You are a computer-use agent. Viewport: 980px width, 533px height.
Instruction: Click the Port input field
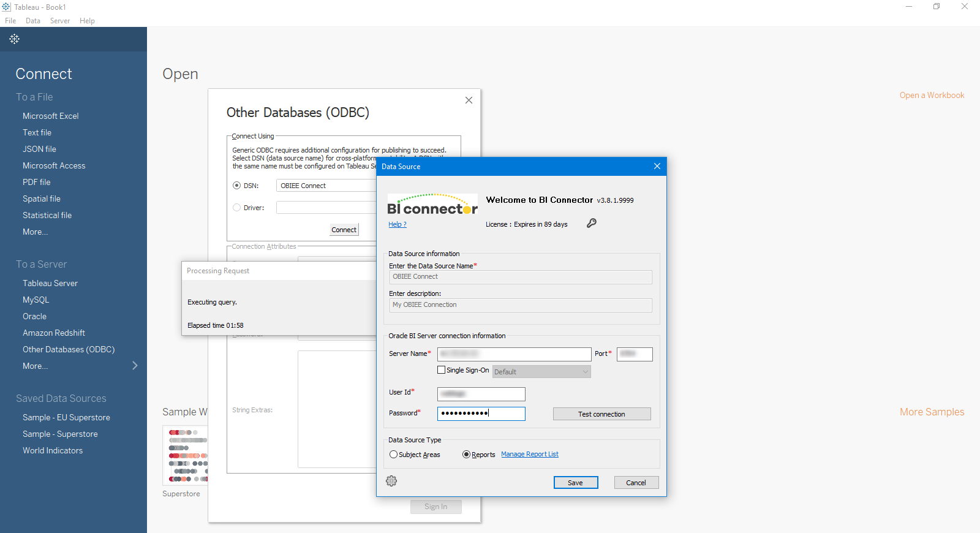click(635, 354)
